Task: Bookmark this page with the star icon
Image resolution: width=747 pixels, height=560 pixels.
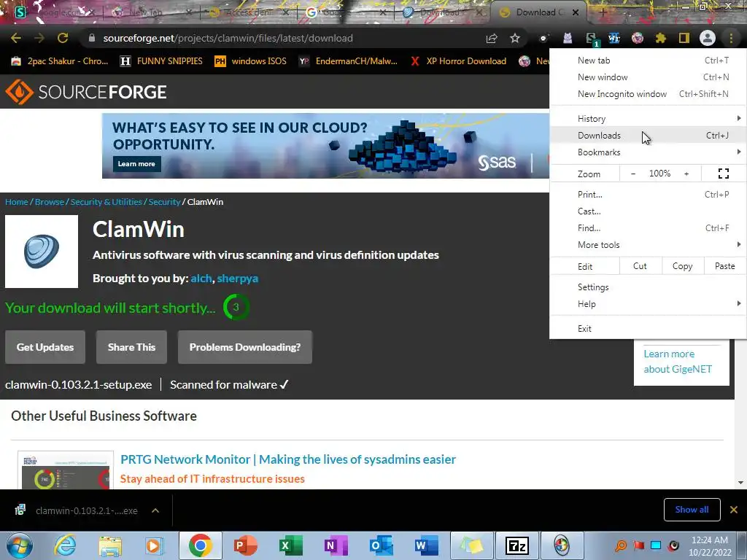Action: pyautogui.click(x=515, y=38)
